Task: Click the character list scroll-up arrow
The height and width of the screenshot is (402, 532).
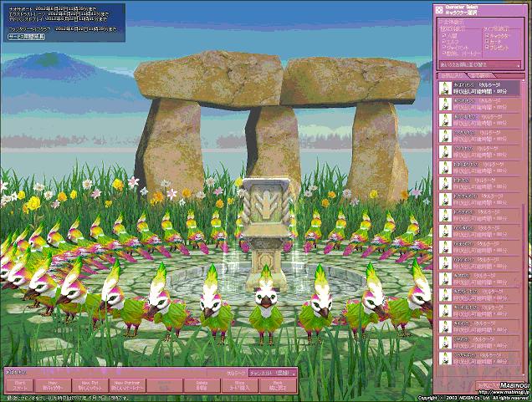Action: [524, 82]
